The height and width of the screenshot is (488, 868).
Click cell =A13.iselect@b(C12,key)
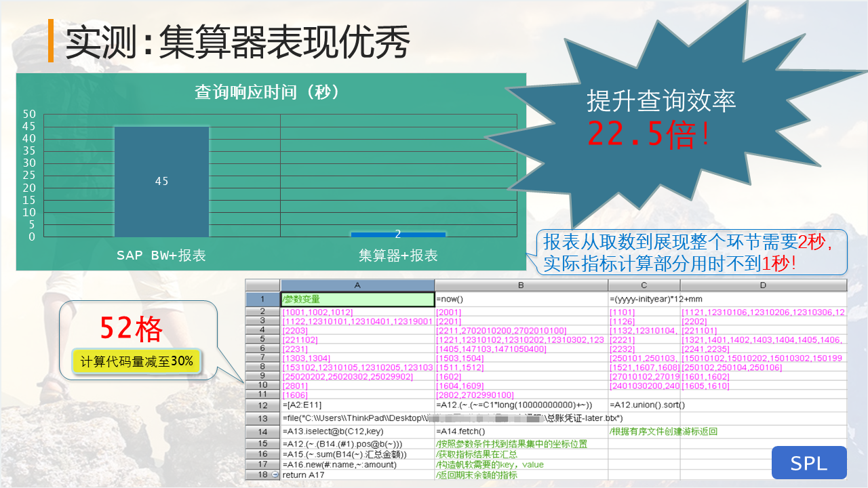[x=357, y=432]
